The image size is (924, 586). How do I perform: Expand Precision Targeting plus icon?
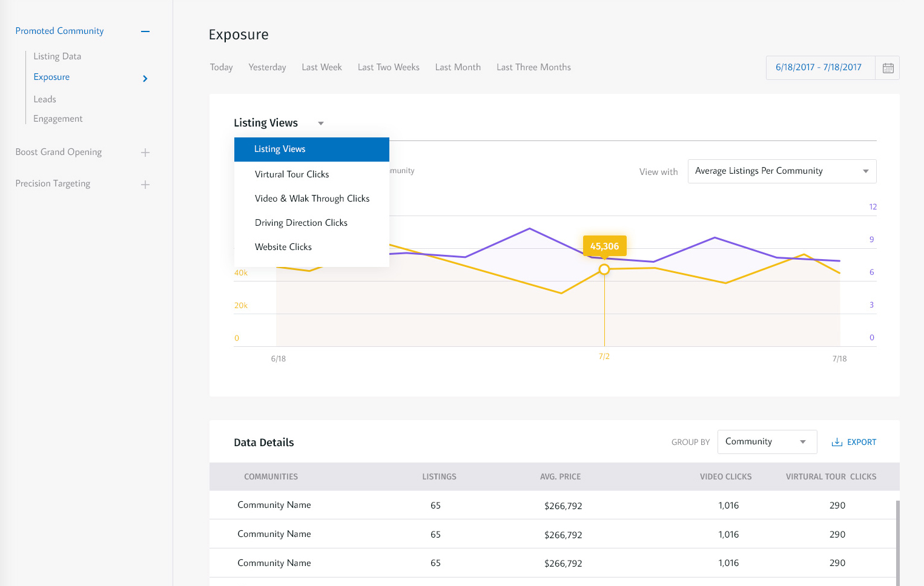tap(145, 184)
